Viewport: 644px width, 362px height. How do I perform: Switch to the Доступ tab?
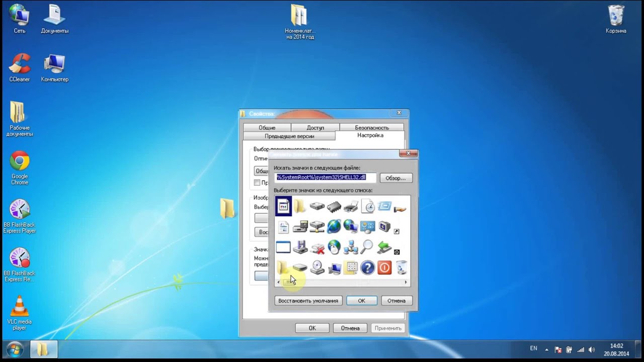(x=315, y=128)
